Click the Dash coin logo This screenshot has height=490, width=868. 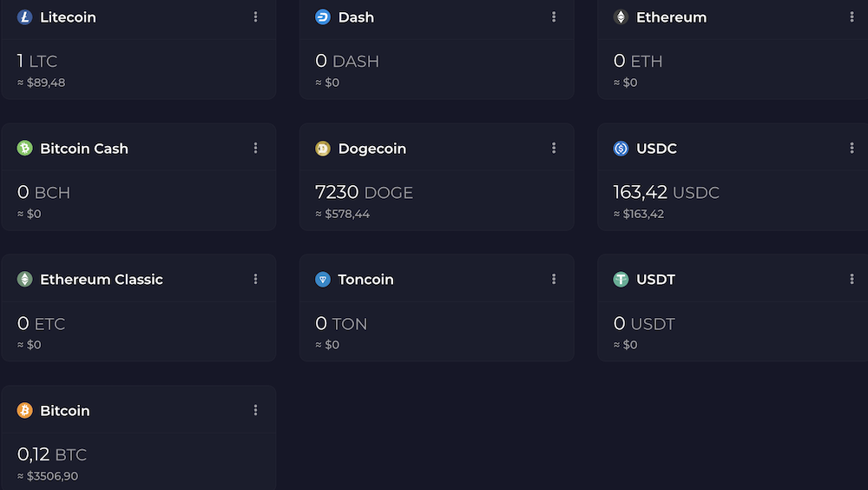point(323,17)
